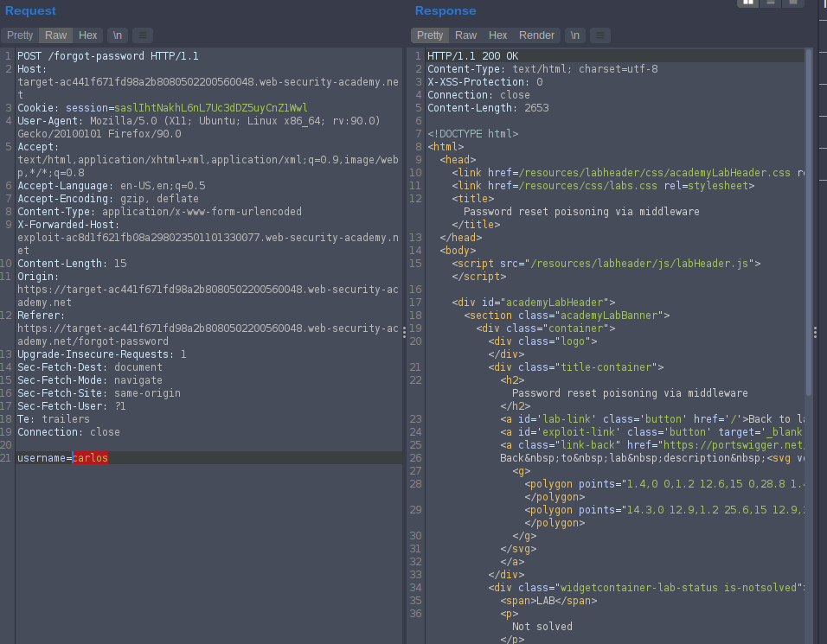The height and width of the screenshot is (644, 827).
Task: Click the a id='exploit-link' line
Action: [652, 431]
